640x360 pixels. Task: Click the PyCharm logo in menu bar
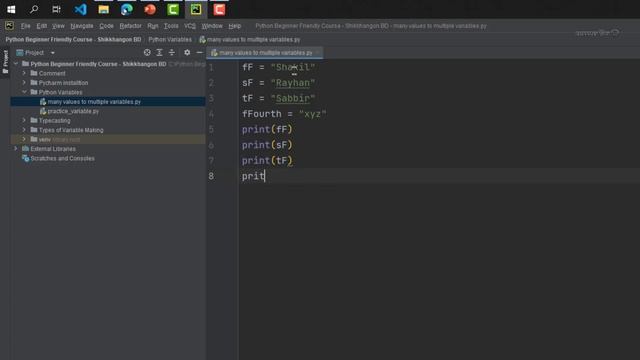(9, 26)
